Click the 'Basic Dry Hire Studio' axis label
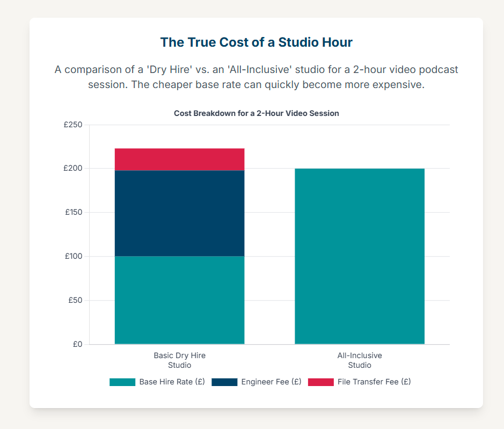Screen dimensions: 504x429 pos(180,360)
